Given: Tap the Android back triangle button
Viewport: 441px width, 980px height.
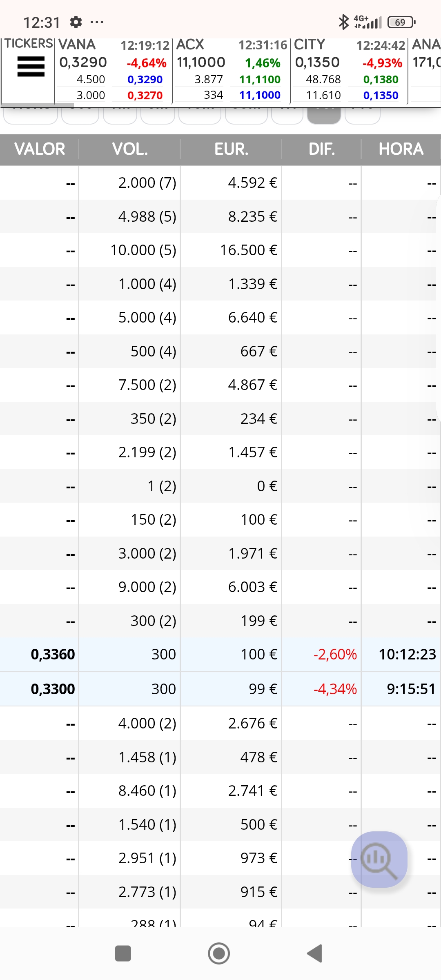Looking at the screenshot, I should tap(315, 953).
